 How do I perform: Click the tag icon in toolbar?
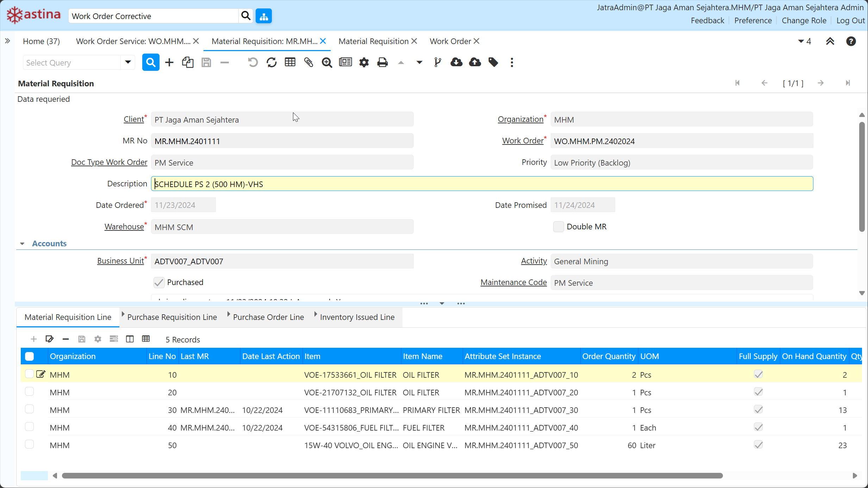(493, 62)
